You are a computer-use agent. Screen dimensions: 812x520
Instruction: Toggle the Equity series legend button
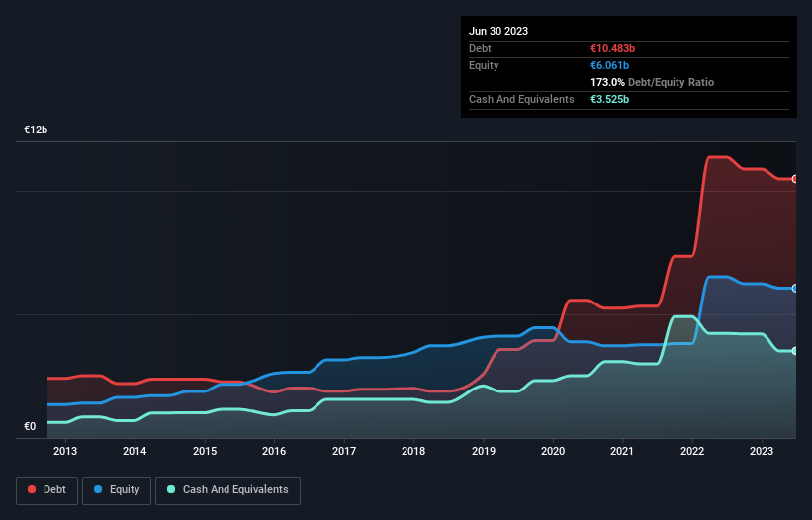click(x=117, y=490)
